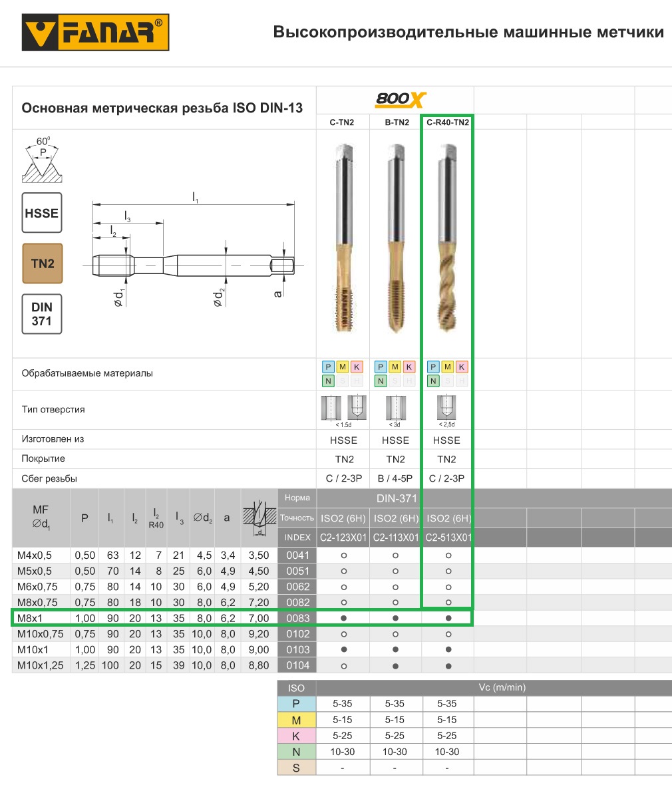
Task: Click the blind-hole icon in the C-TN2 column
Action: point(357,408)
